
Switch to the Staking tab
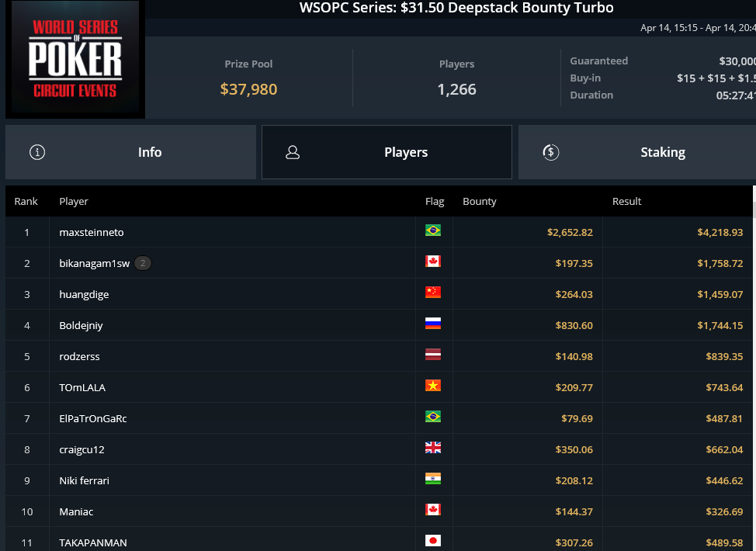[637, 152]
